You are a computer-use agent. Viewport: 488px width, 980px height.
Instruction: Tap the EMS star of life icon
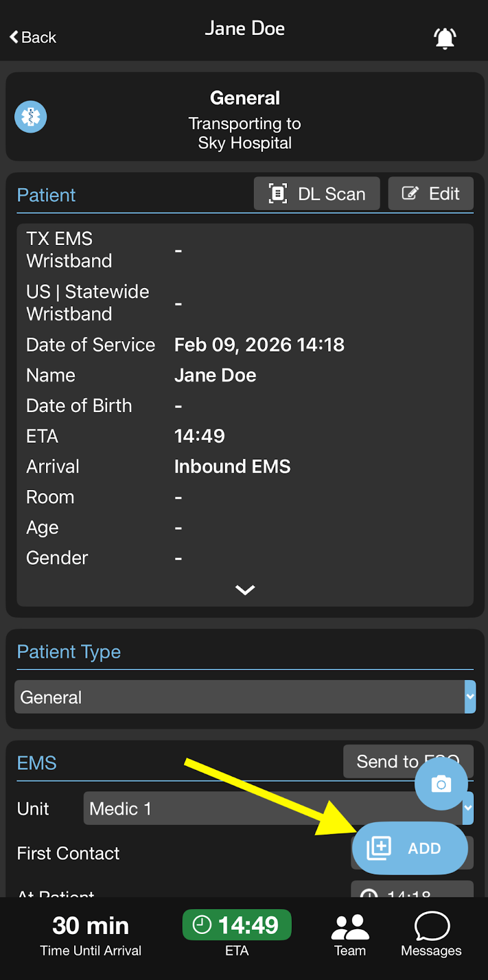[x=31, y=117]
